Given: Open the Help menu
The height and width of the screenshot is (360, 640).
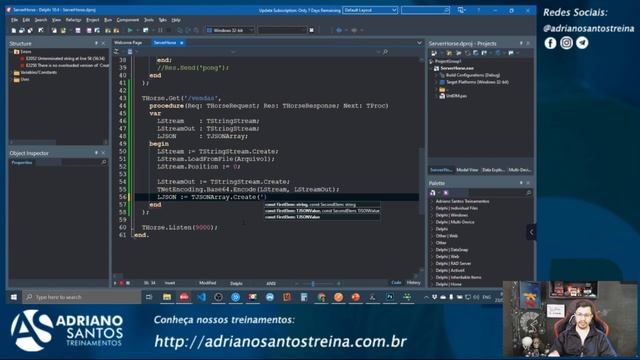Looking at the screenshot, I should 176,20.
